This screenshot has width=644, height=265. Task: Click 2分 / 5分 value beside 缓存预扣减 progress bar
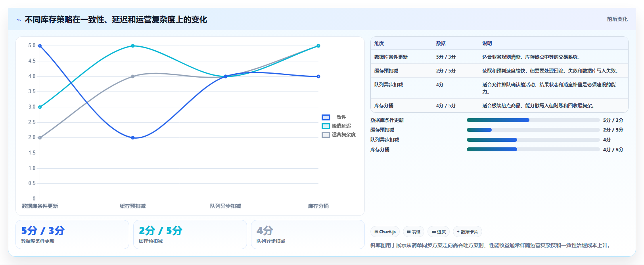coord(613,130)
